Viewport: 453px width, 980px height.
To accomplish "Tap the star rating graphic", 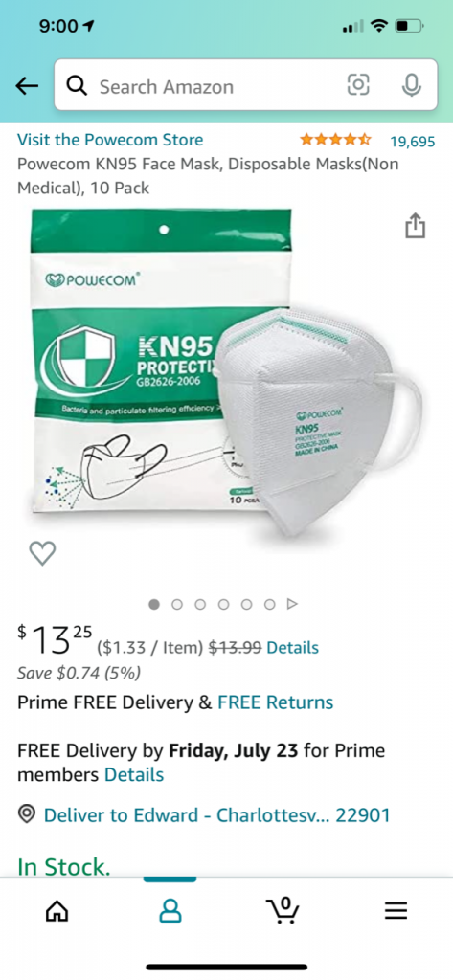I will [335, 140].
